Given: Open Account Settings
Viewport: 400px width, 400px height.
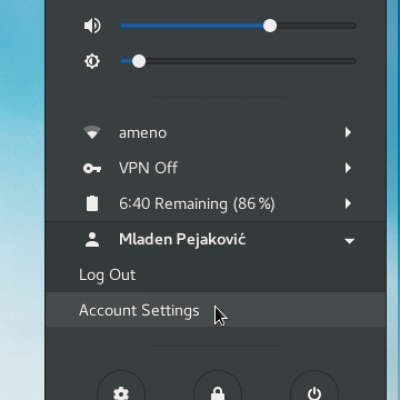Looking at the screenshot, I should tap(216, 310).
